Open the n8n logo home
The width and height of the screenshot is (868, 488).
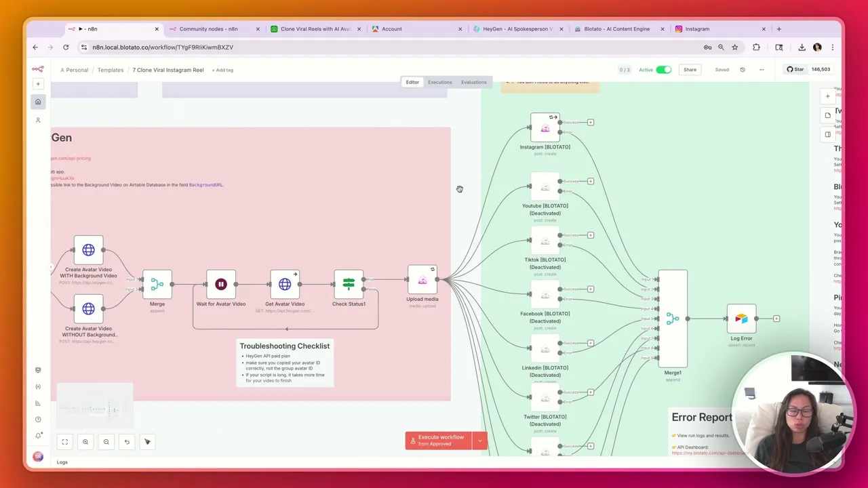(38, 69)
